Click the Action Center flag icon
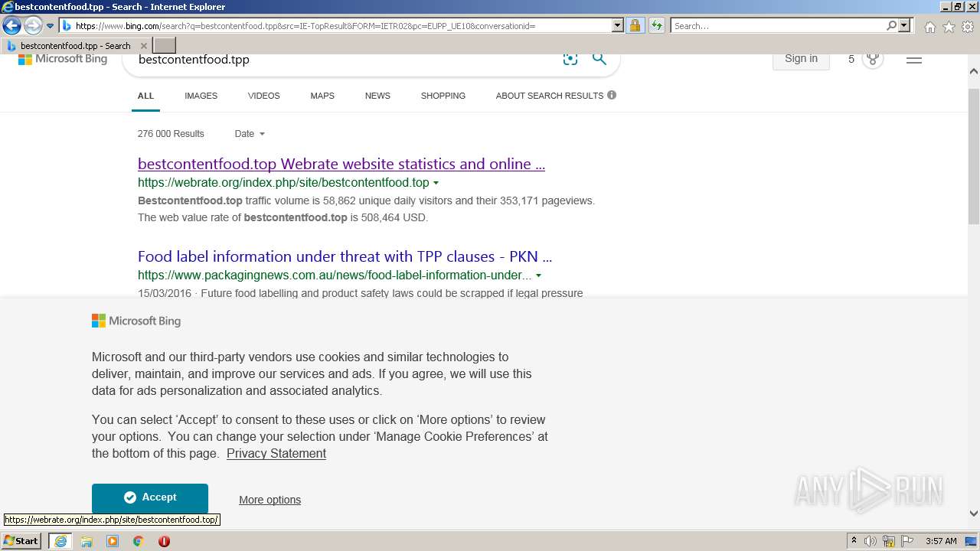This screenshot has width=980, height=551. pyautogui.click(x=907, y=541)
